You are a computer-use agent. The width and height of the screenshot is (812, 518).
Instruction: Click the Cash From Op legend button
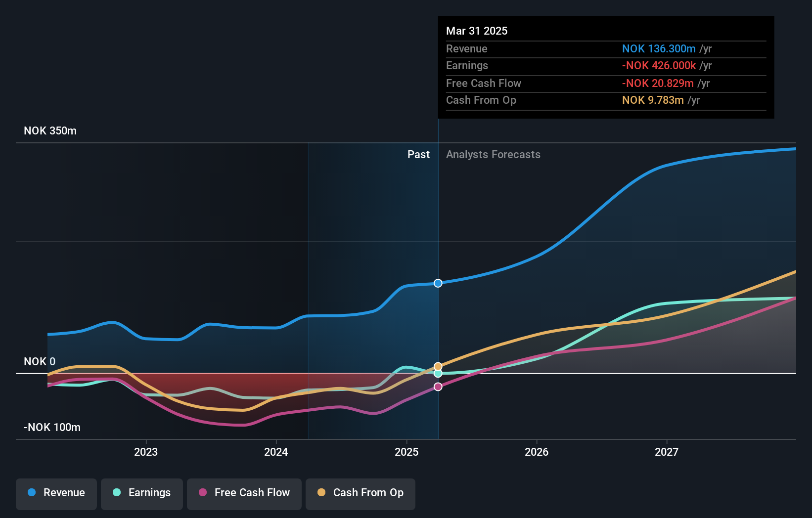(x=361, y=493)
